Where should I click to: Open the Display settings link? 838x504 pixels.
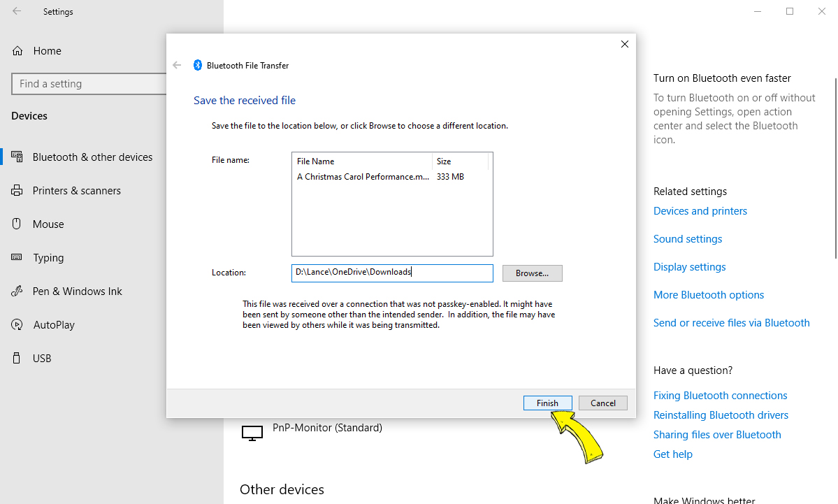(x=689, y=267)
